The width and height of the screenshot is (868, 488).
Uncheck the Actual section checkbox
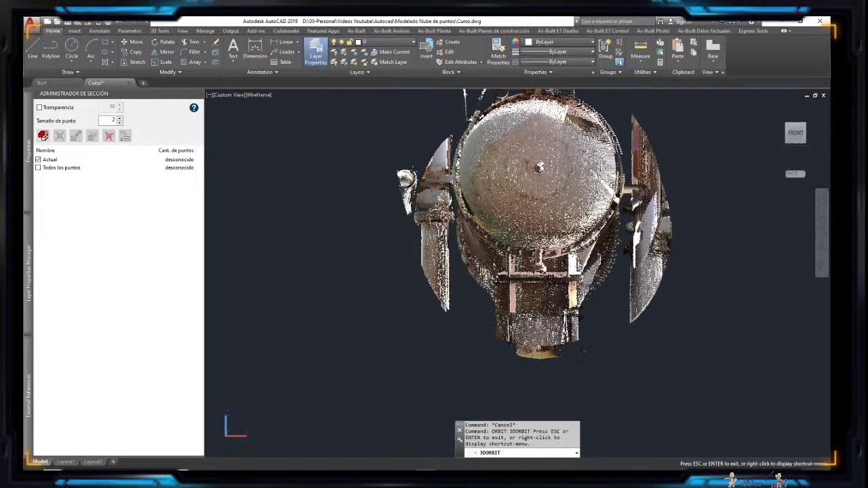(x=39, y=159)
